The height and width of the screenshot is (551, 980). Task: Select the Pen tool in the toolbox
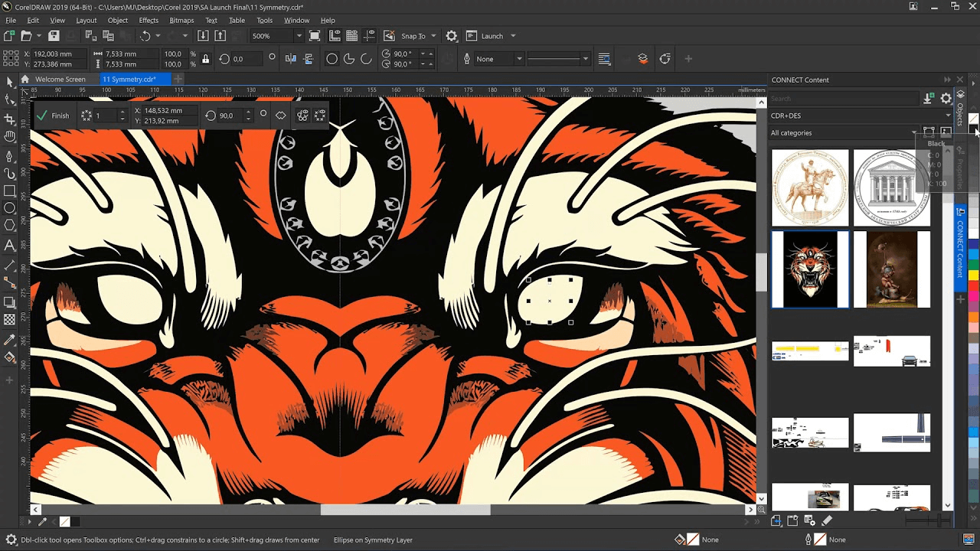pos(10,155)
